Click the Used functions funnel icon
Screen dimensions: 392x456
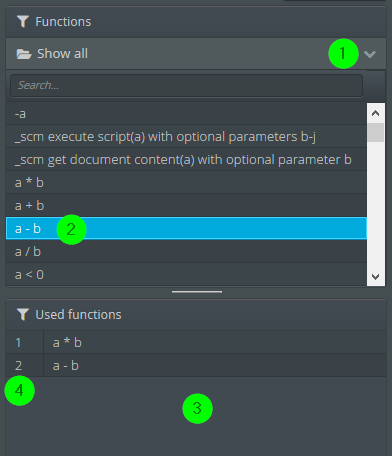[x=23, y=314]
